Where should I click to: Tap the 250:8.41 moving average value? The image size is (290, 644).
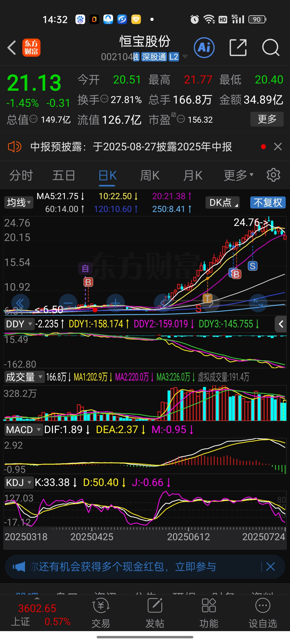click(172, 209)
